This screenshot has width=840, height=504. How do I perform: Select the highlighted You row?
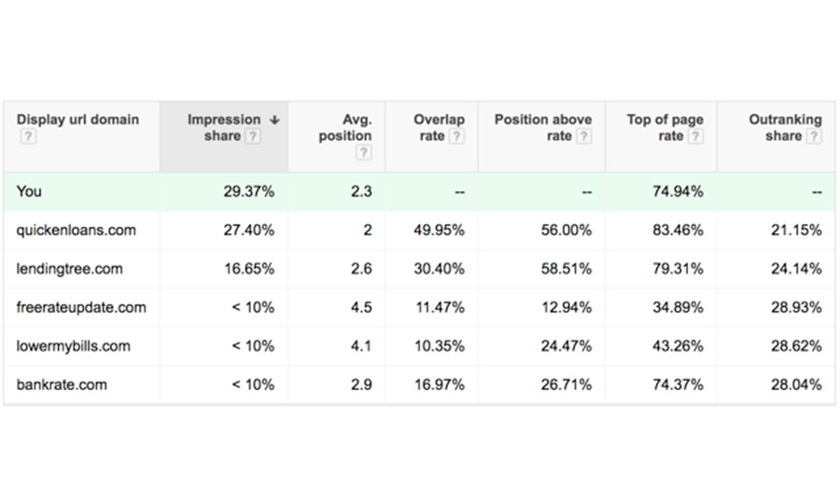point(29,191)
